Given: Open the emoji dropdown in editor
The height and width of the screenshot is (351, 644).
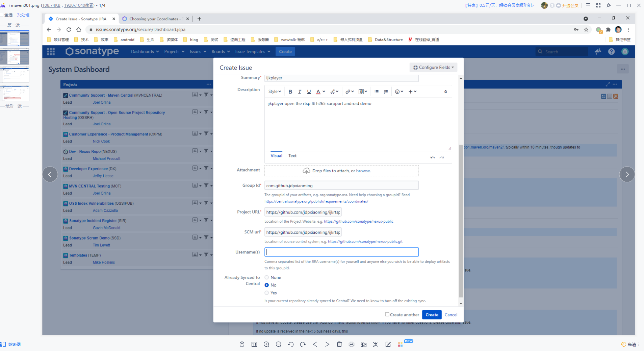Looking at the screenshot, I should point(399,92).
